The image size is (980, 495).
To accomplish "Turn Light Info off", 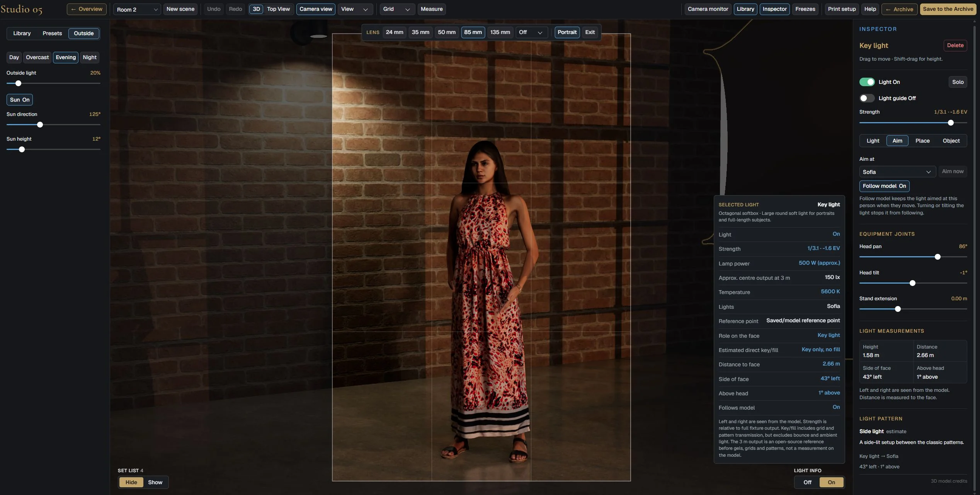I will tap(807, 482).
